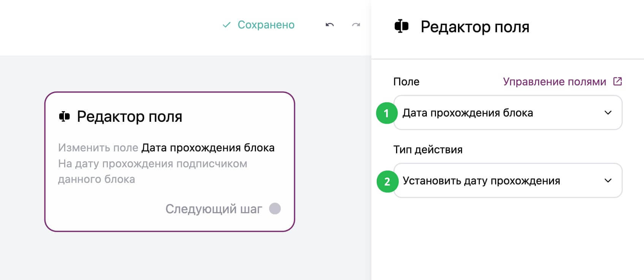
Task: Expand chevron of Установить дату прохождения dropdown
Action: 608,181
